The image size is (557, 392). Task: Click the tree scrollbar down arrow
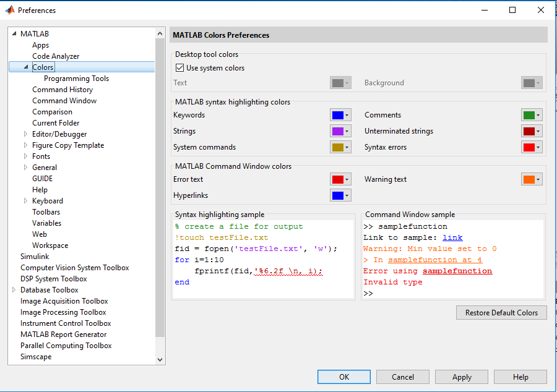(160, 360)
